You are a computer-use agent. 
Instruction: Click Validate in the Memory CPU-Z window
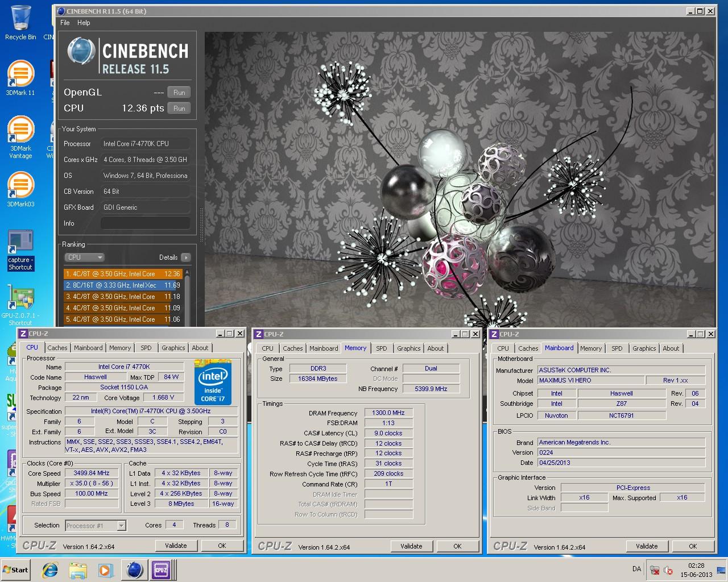click(411, 546)
